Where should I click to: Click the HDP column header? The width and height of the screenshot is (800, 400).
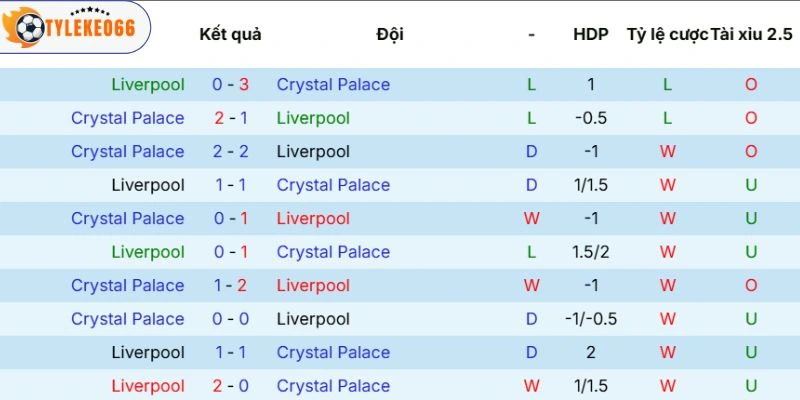(x=591, y=34)
